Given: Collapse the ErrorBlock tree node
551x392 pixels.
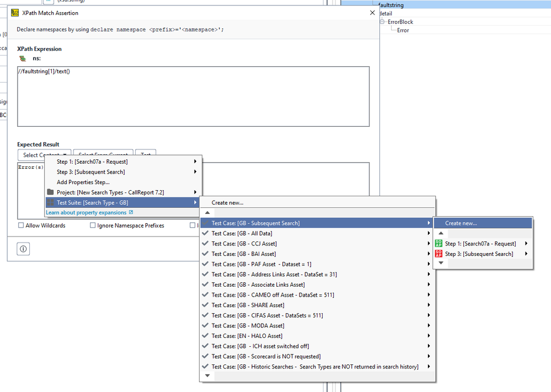Looking at the screenshot, I should pos(382,22).
